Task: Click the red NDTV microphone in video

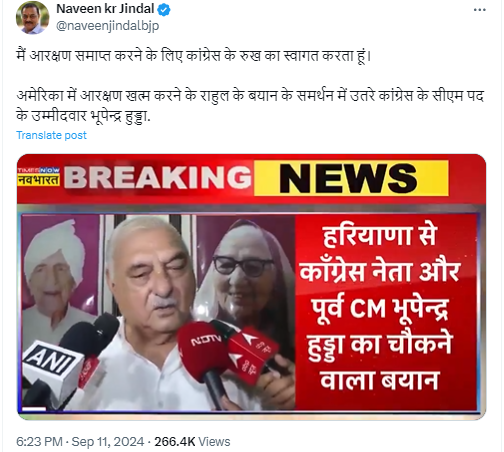Action: click(205, 348)
